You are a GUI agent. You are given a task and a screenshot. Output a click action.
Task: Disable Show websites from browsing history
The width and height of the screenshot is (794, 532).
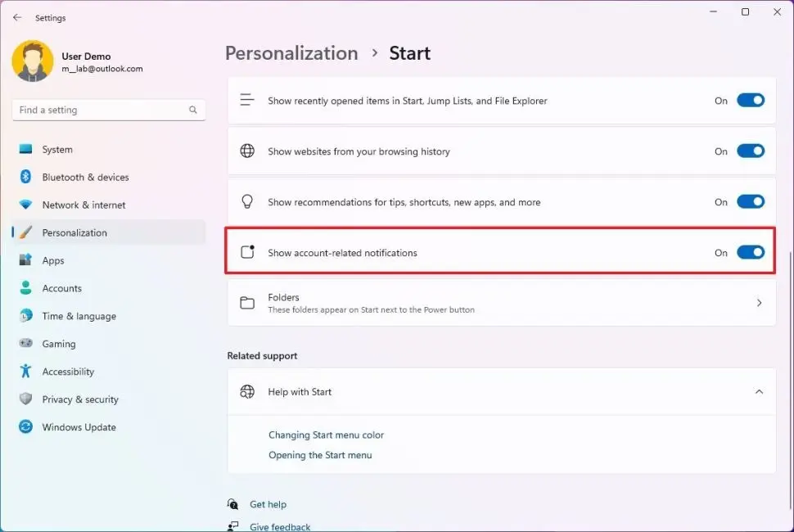coord(751,151)
